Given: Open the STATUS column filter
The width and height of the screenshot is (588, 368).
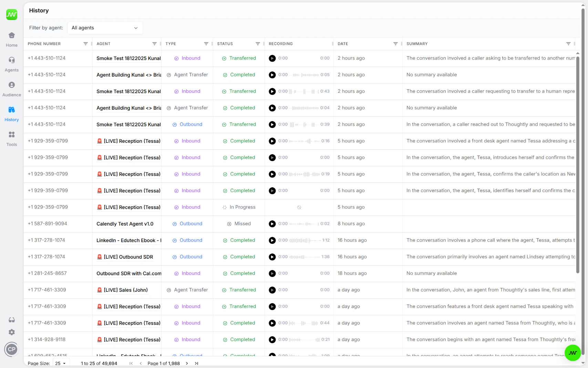Looking at the screenshot, I should pos(258,43).
